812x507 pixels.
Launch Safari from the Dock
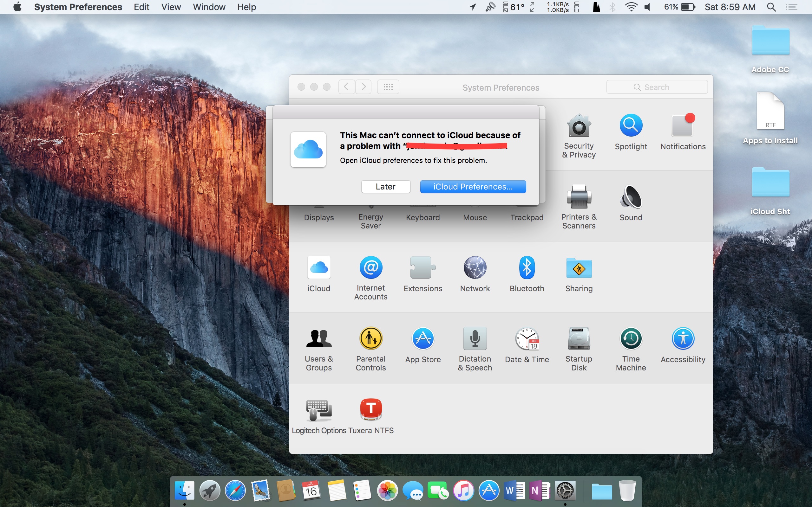pyautogui.click(x=235, y=491)
